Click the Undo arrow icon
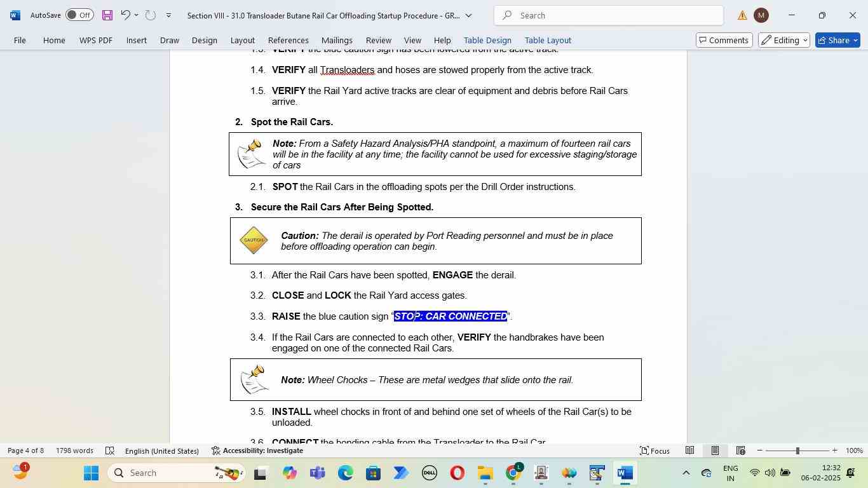 [125, 15]
